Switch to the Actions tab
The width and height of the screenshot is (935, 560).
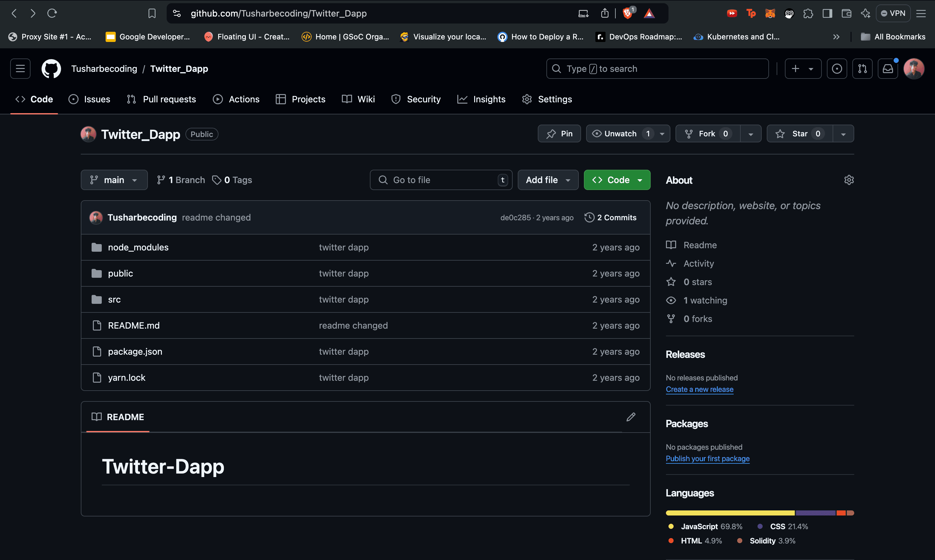[x=236, y=99]
